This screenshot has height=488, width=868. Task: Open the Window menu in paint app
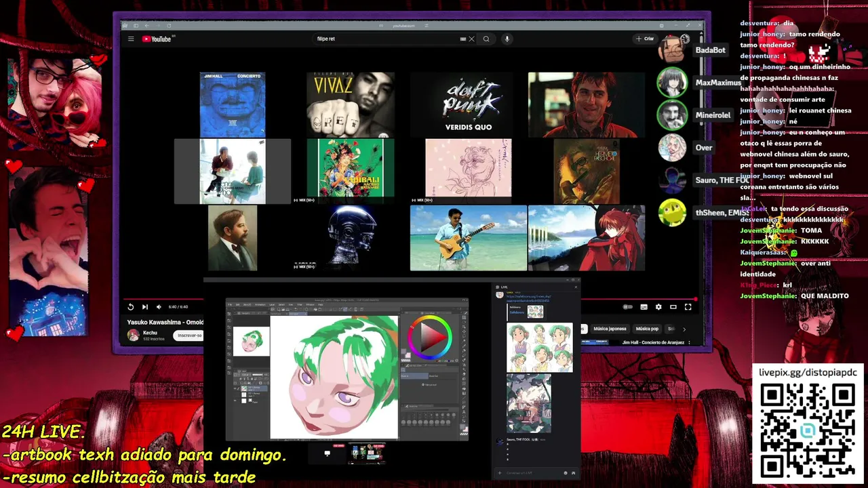310,304
